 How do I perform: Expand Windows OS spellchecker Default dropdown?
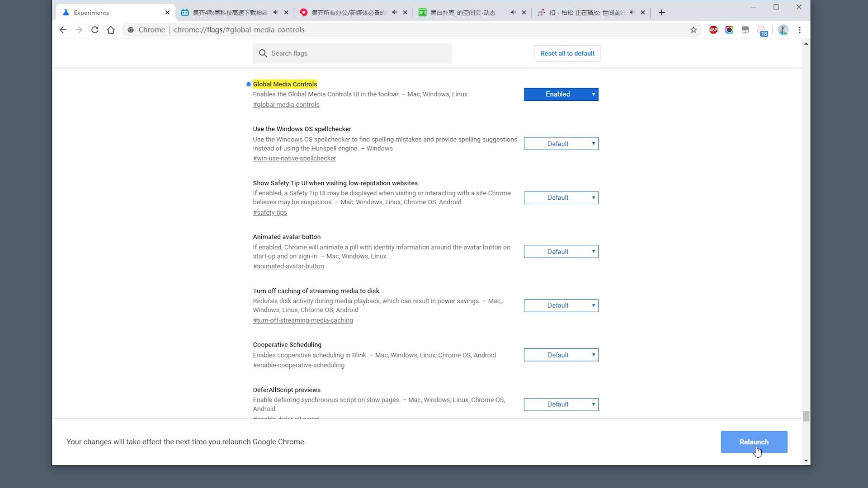pyautogui.click(x=561, y=144)
